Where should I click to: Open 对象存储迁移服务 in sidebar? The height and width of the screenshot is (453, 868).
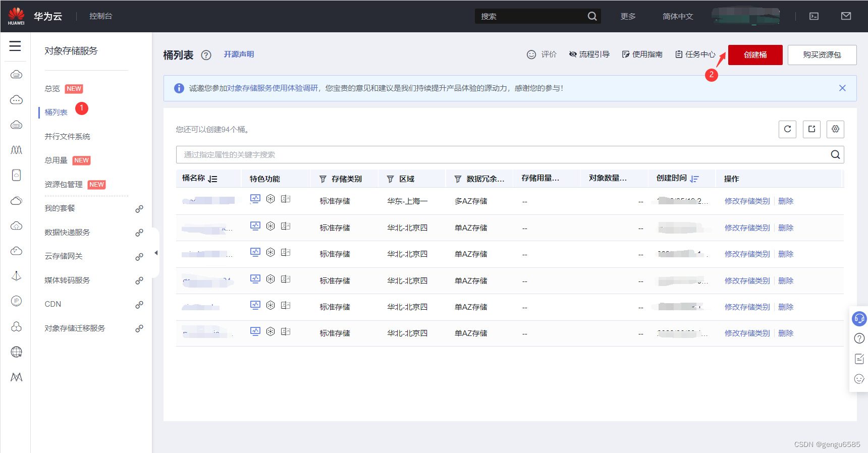[75, 328]
